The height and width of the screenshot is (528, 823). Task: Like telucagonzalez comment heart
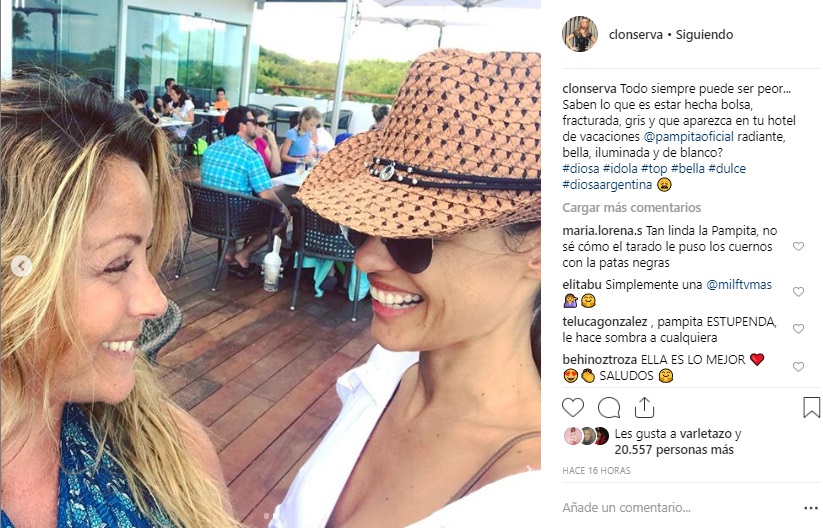(x=798, y=329)
